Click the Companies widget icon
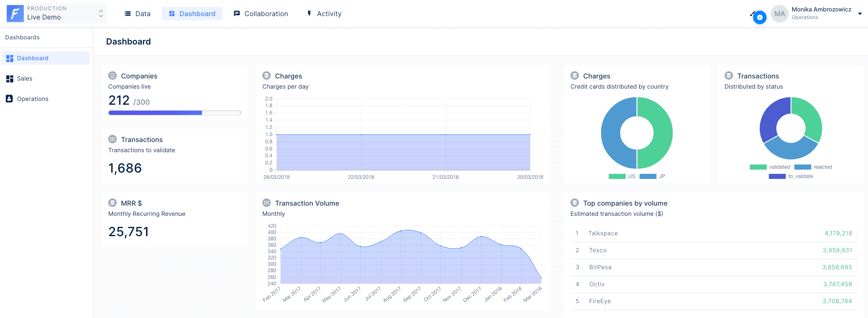 pos(112,75)
